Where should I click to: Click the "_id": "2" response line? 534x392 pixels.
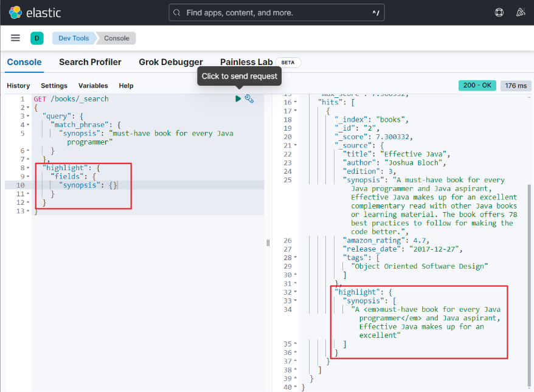[356, 128]
